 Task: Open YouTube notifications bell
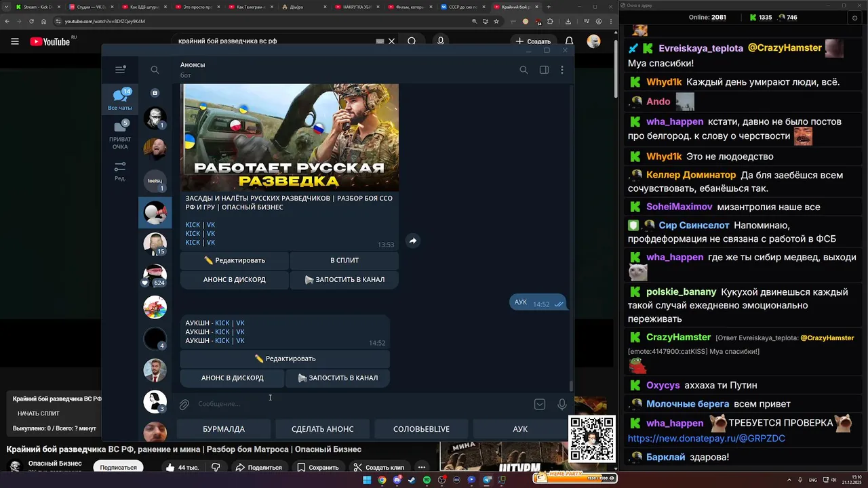(x=570, y=41)
